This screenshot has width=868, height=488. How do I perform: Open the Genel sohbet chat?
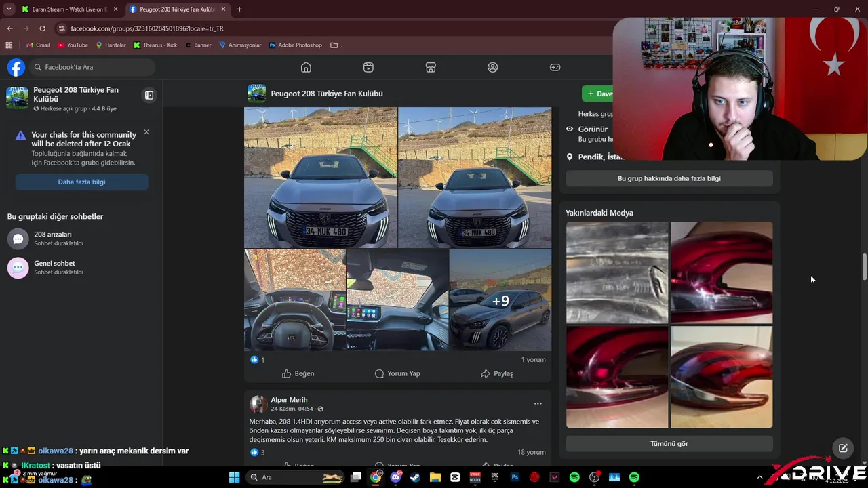tap(81, 268)
